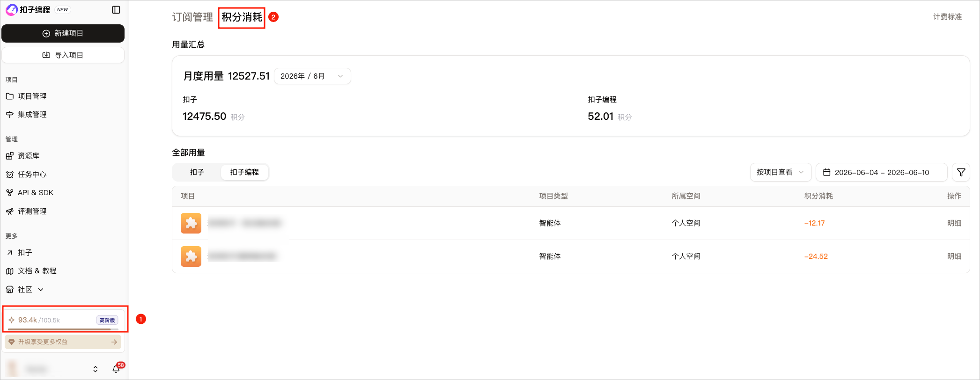This screenshot has width=980, height=380.
Task: Open 任务中心 in sidebar
Action: point(32,175)
